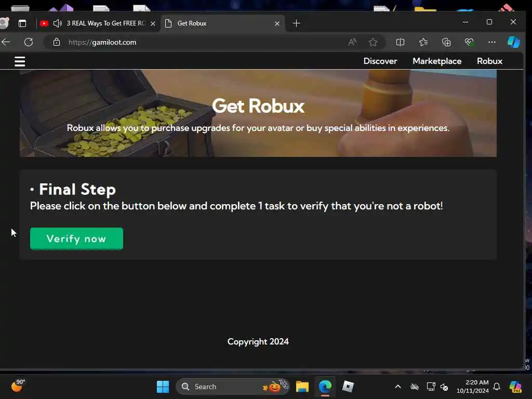Open the split screen icon
Viewport: 532px width, 399px height.
pos(400,42)
